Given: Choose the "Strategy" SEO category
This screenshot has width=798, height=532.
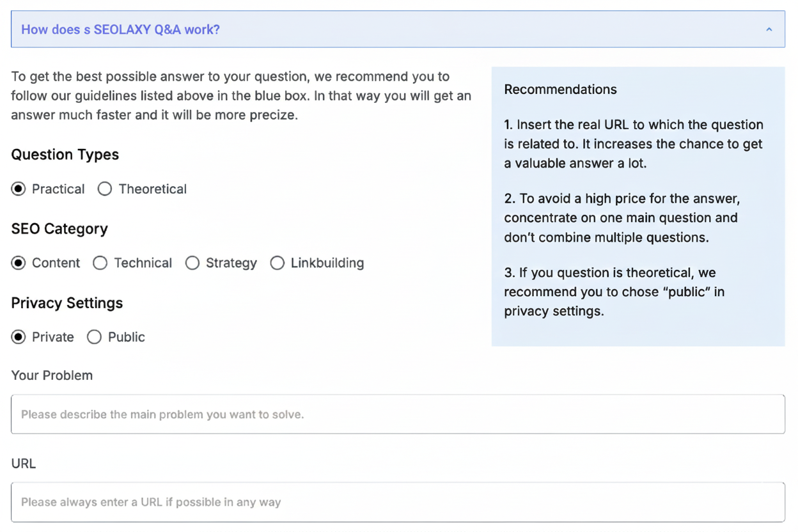Looking at the screenshot, I should (x=192, y=263).
